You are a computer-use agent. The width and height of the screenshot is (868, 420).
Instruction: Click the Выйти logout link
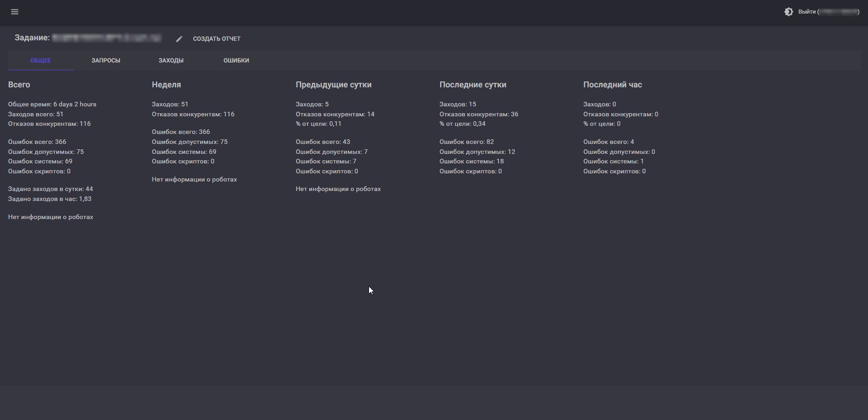(828, 12)
